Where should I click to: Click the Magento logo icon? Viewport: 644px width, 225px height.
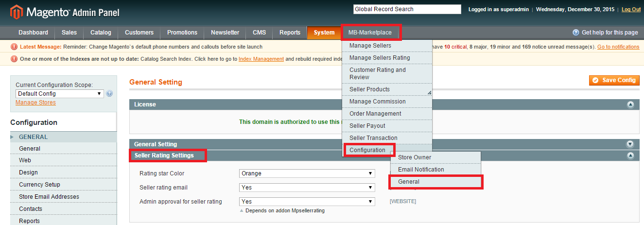point(16,11)
